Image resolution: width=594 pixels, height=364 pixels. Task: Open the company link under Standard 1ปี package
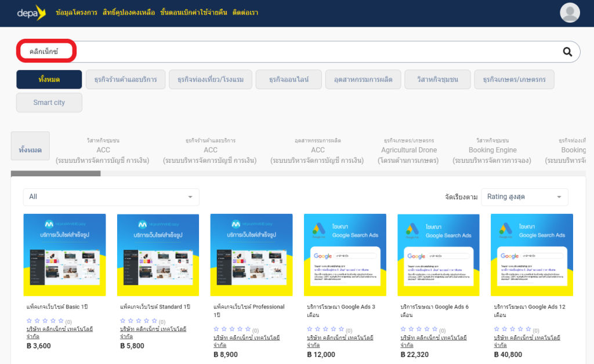tap(153, 333)
